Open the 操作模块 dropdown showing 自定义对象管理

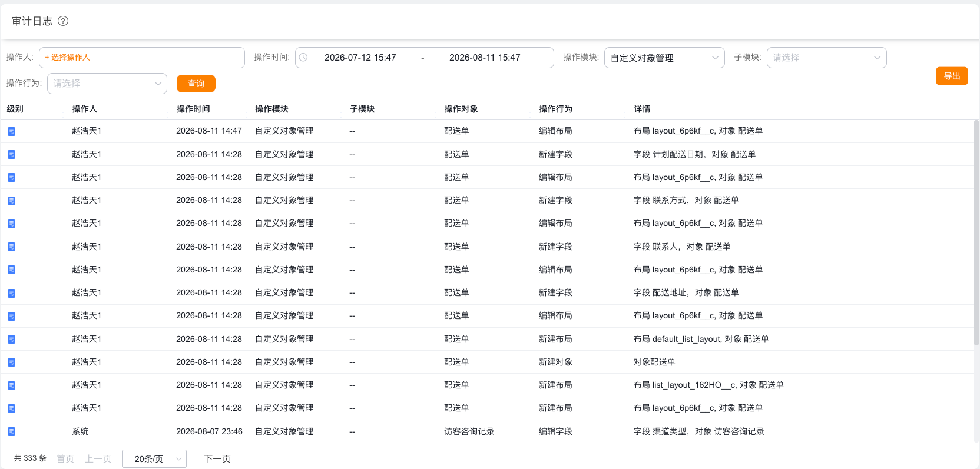click(664, 58)
